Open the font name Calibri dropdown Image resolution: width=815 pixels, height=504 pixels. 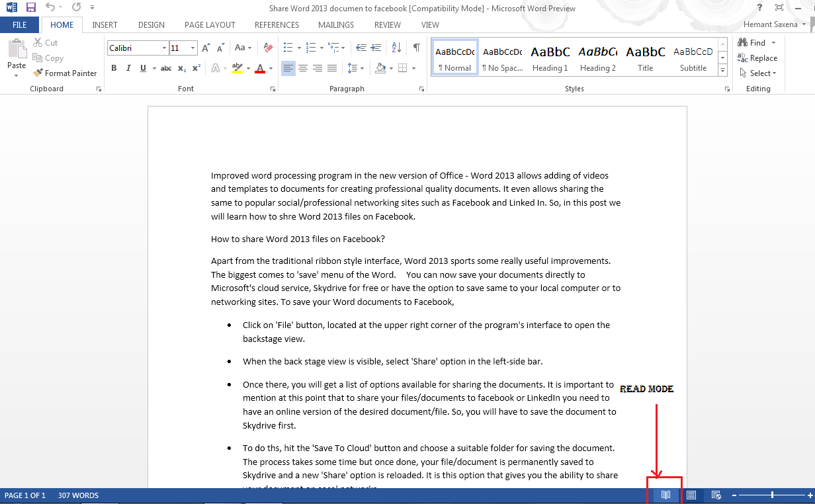tap(164, 48)
